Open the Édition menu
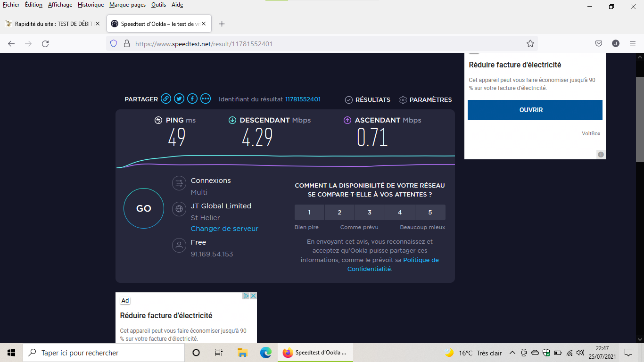 (x=33, y=5)
